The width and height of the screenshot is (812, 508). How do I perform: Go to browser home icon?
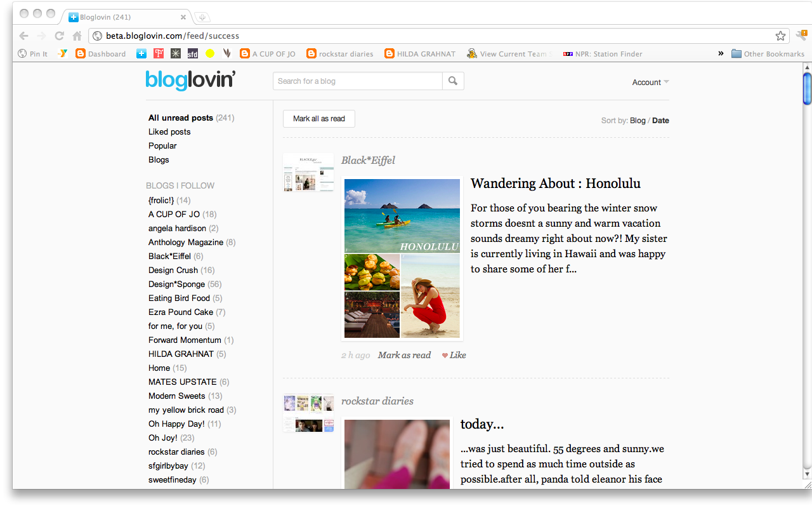77,36
